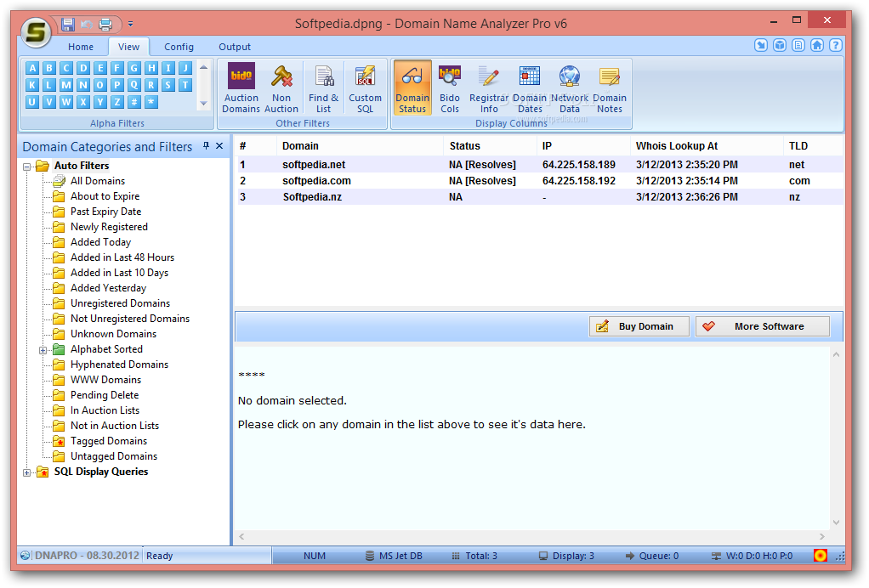Collapse the Auto Filters tree node
Image resolution: width=869 pixels, height=588 pixels.
[26, 166]
